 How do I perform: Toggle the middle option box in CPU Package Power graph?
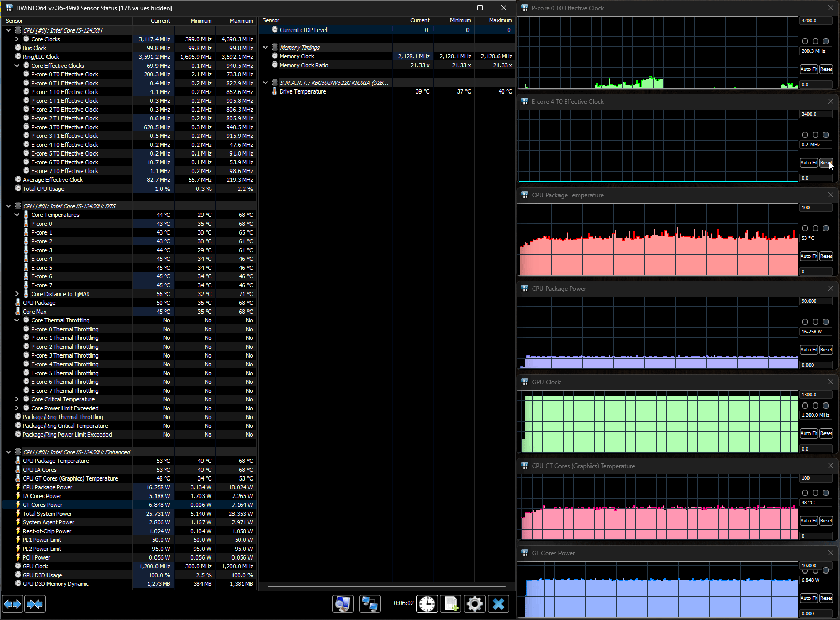(x=815, y=322)
